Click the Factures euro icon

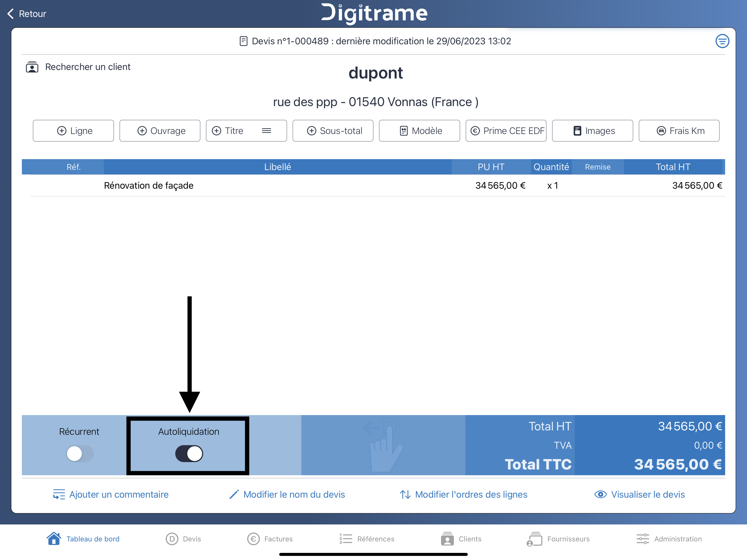(x=253, y=539)
